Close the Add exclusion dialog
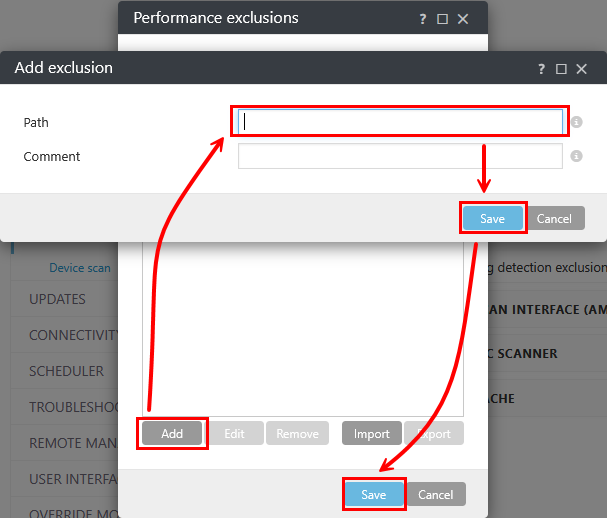Viewport: 607px width, 518px height. (581, 69)
